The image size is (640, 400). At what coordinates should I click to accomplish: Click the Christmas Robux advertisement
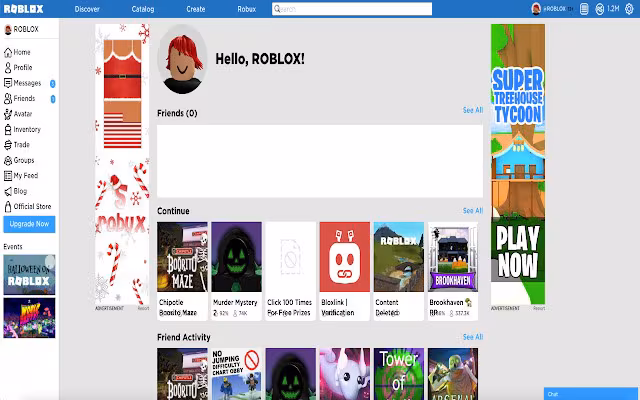122,164
